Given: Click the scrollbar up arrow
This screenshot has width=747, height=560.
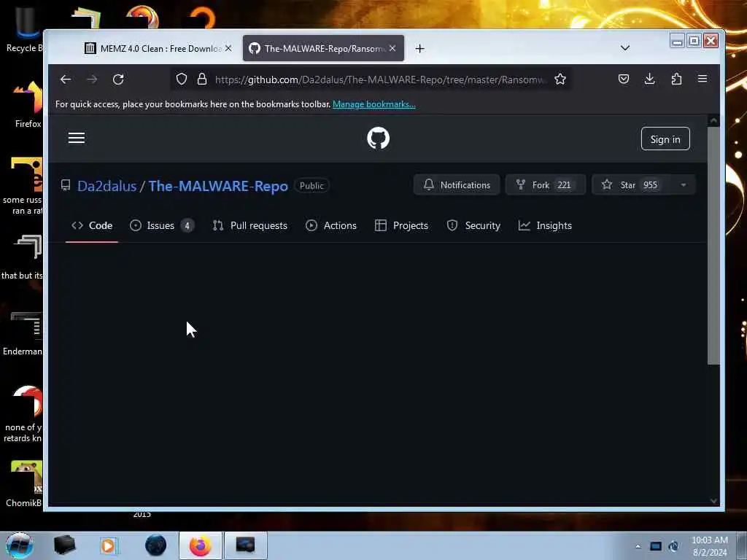Looking at the screenshot, I should point(713,120).
